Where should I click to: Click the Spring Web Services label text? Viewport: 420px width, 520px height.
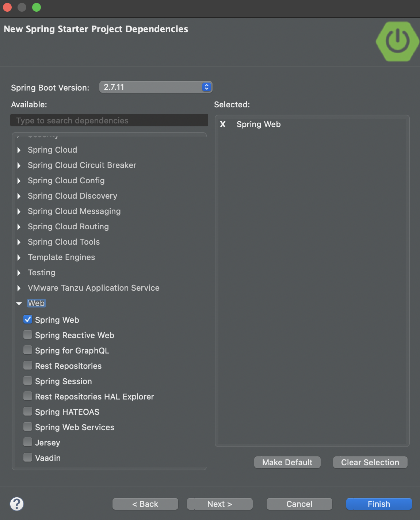[x=75, y=427]
